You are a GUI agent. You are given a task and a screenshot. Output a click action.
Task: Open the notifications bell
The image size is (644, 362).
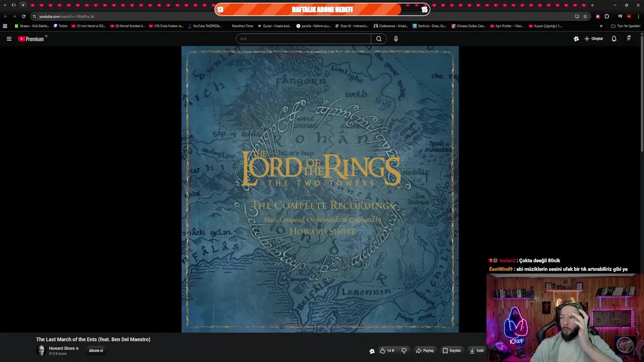[614, 39]
